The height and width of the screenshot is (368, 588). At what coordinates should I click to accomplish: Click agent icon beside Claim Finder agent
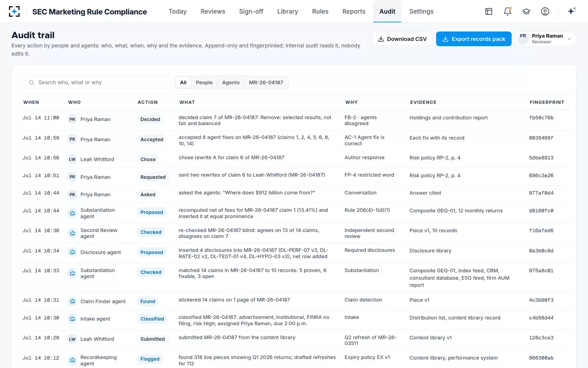click(x=72, y=301)
